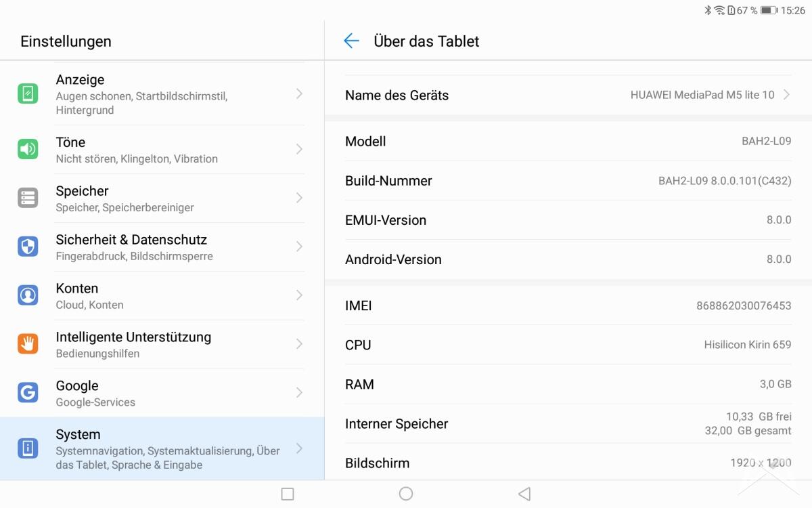Open device name chevron next to MediaPad
Screen dimensions: 812x508
click(786, 95)
